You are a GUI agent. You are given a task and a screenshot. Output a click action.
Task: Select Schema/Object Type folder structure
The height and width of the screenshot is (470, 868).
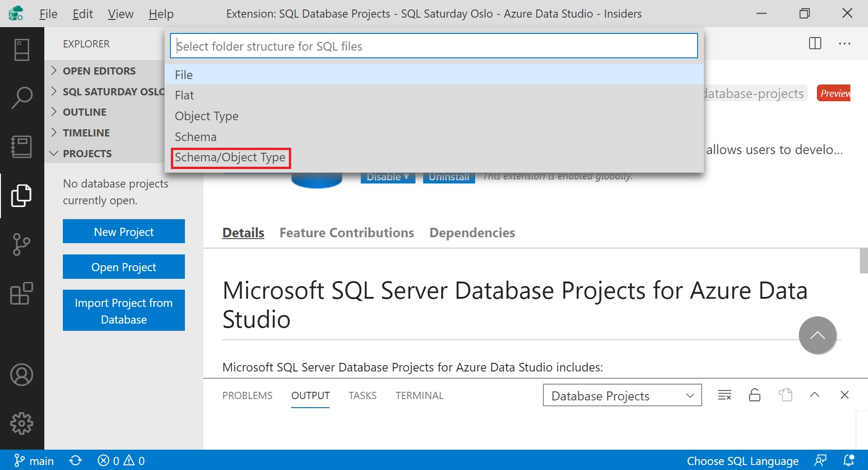click(x=231, y=157)
